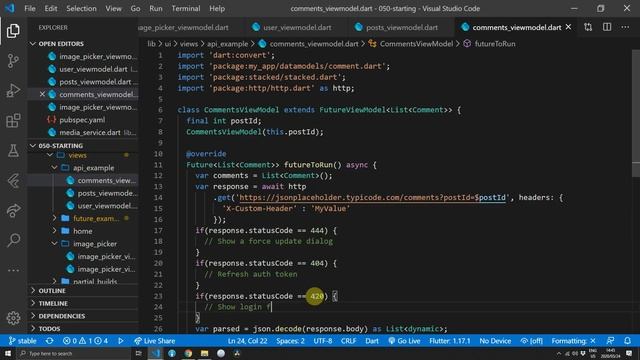
Task: Open Problems from errors and warnings counter
Action: click(x=85, y=341)
